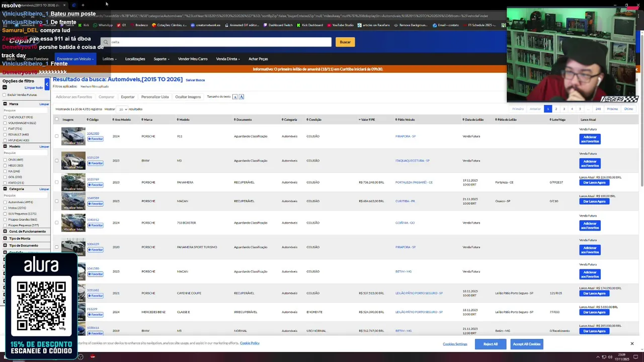
Task: Sort the table by Código column
Action: click(93, 120)
